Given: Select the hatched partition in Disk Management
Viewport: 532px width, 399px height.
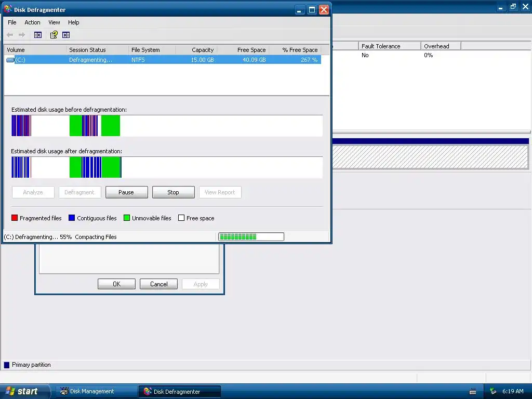Looking at the screenshot, I should pyautogui.click(x=430, y=157).
